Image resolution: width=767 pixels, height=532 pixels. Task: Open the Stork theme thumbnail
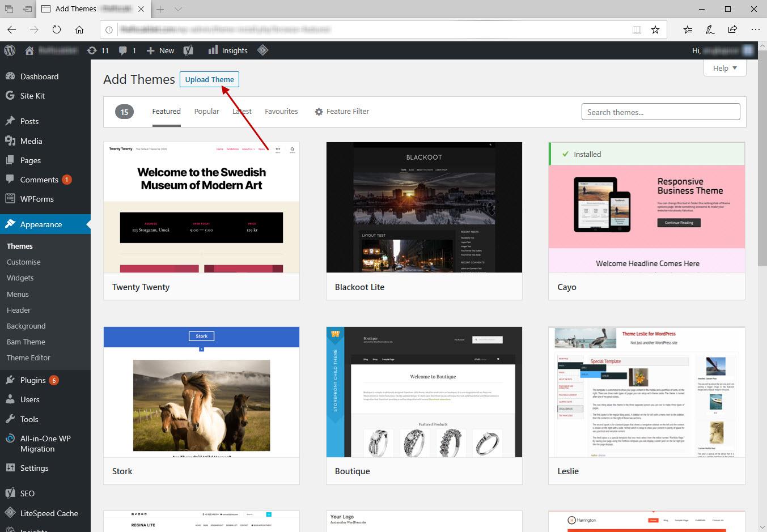(x=201, y=392)
